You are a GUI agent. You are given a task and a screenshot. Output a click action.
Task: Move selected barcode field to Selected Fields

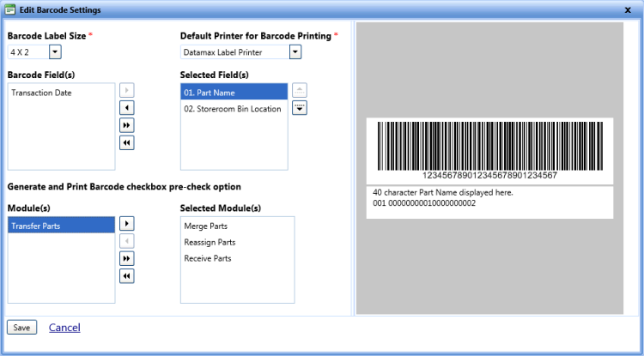point(127,90)
